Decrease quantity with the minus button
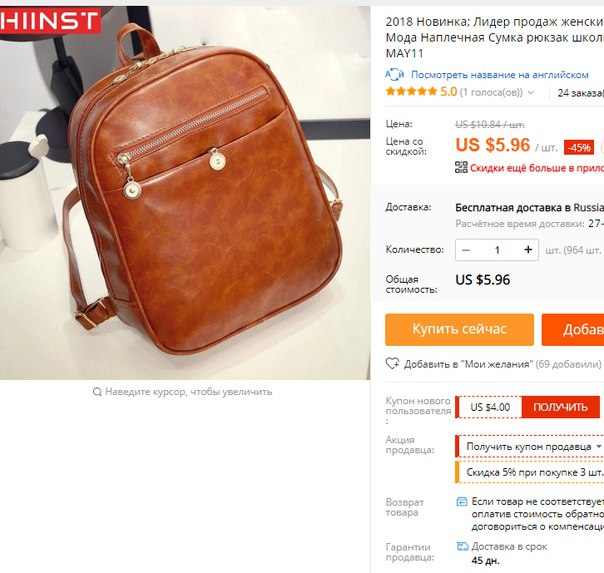Screen dimensions: 604x573 [x=466, y=250]
